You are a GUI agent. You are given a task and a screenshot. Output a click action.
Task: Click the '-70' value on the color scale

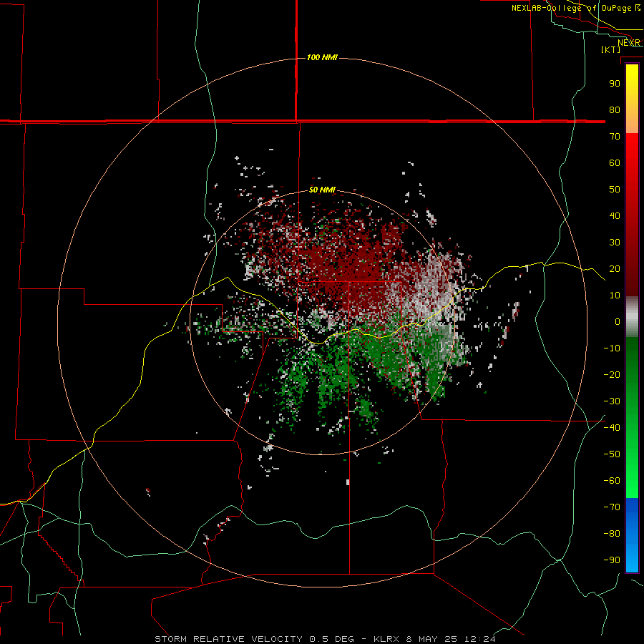(612, 507)
